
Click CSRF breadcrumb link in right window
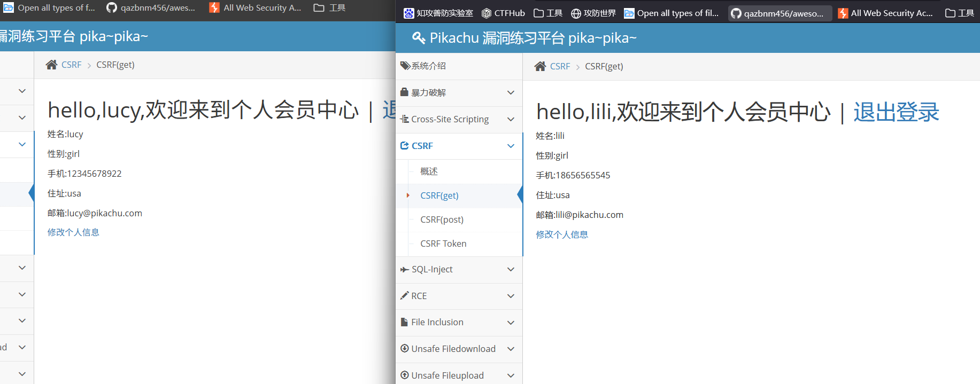(560, 66)
